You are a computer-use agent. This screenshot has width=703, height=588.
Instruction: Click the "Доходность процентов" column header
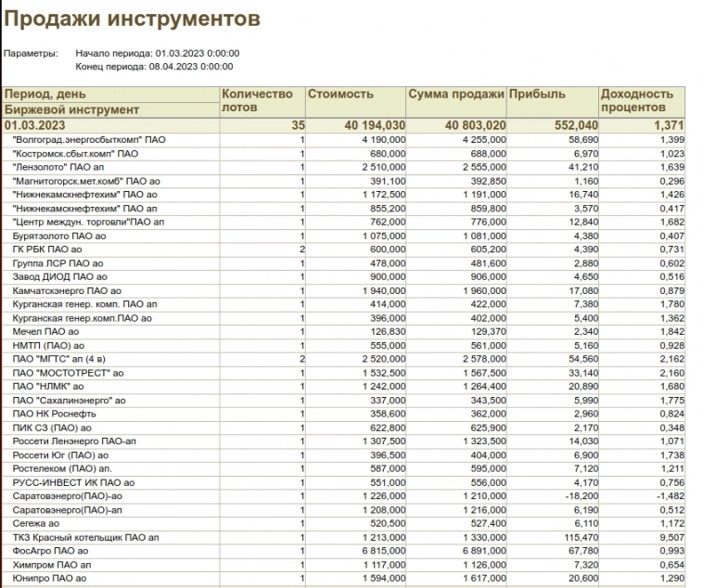pyautogui.click(x=636, y=101)
